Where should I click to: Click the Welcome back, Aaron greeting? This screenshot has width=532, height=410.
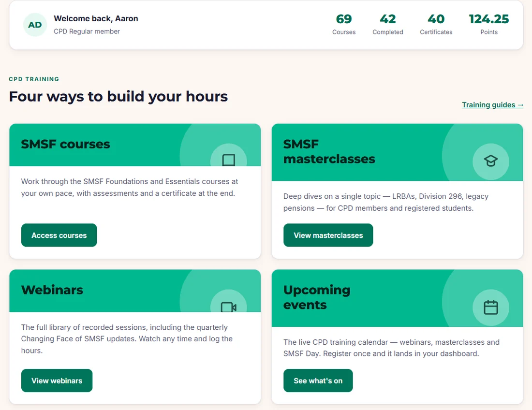pos(96,19)
